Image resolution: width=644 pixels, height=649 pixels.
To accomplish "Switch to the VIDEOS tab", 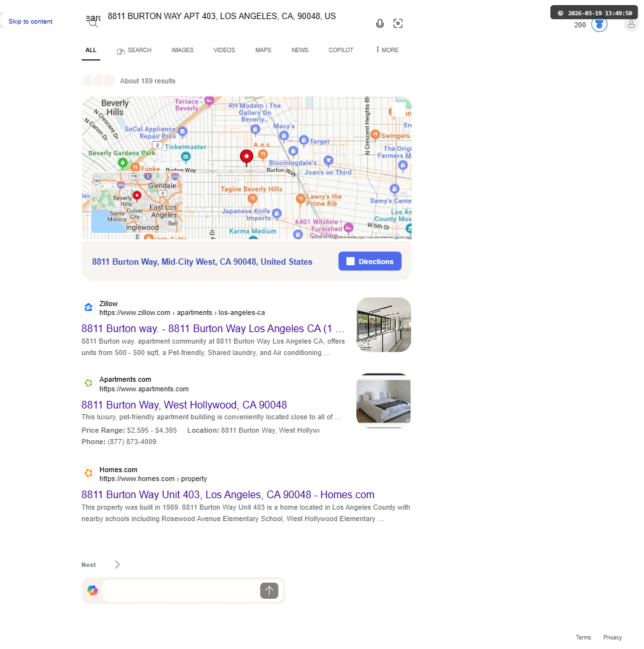I will click(x=224, y=50).
